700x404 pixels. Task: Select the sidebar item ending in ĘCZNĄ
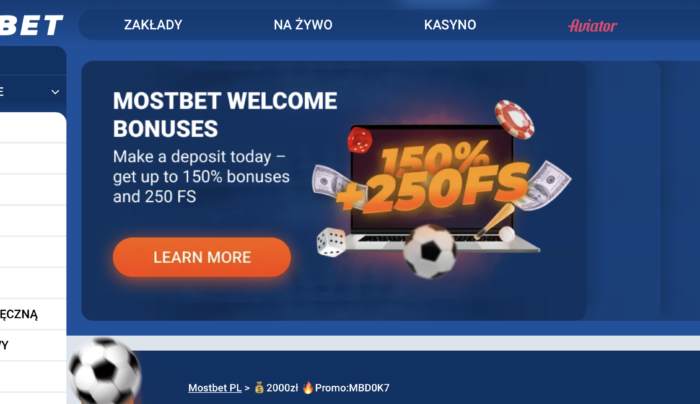(x=33, y=314)
